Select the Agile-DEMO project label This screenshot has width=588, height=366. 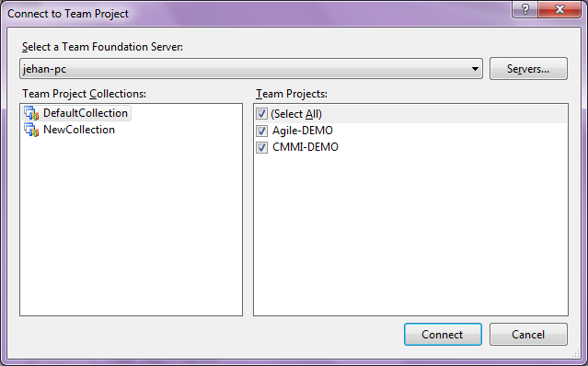303,131
